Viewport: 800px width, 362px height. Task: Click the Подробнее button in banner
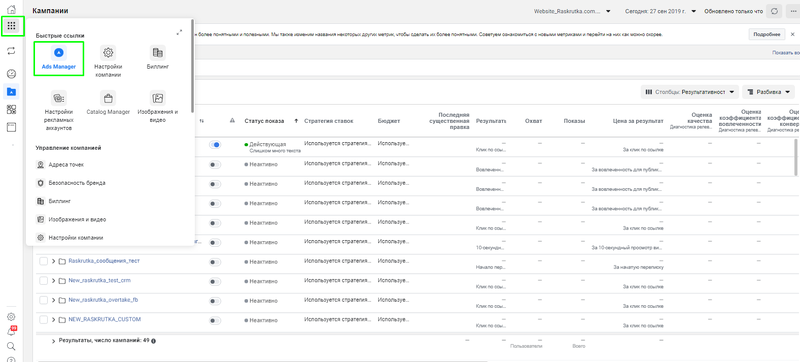click(x=767, y=34)
